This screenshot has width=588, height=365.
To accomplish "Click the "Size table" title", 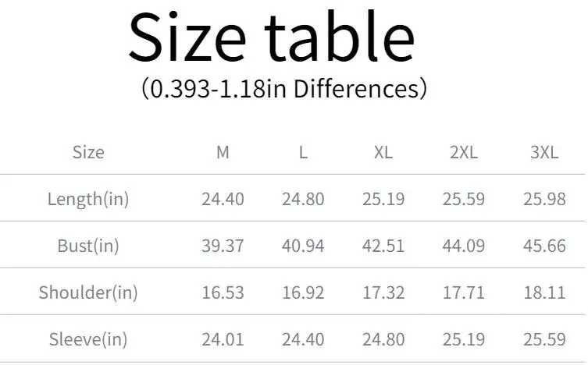I will click(271, 37).
